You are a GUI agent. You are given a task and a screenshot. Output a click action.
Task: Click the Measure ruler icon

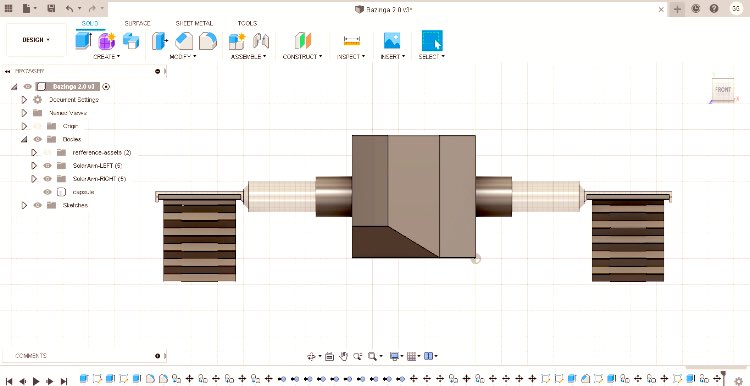point(352,41)
